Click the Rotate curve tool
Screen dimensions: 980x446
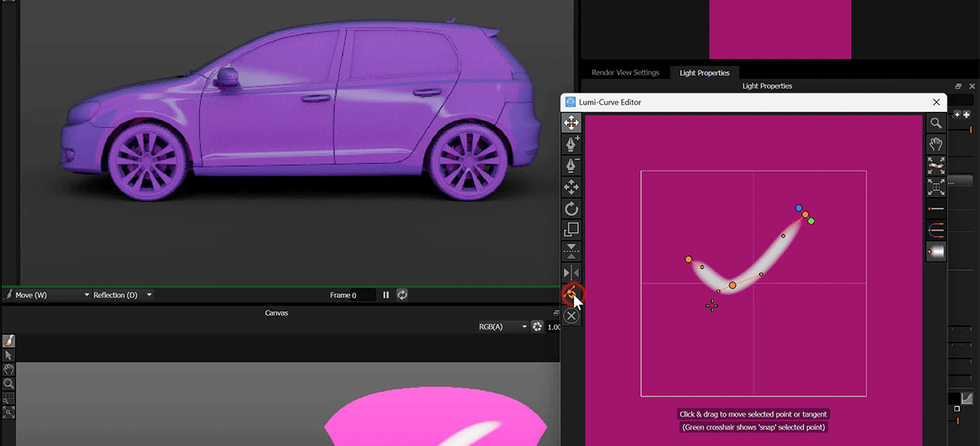(572, 208)
